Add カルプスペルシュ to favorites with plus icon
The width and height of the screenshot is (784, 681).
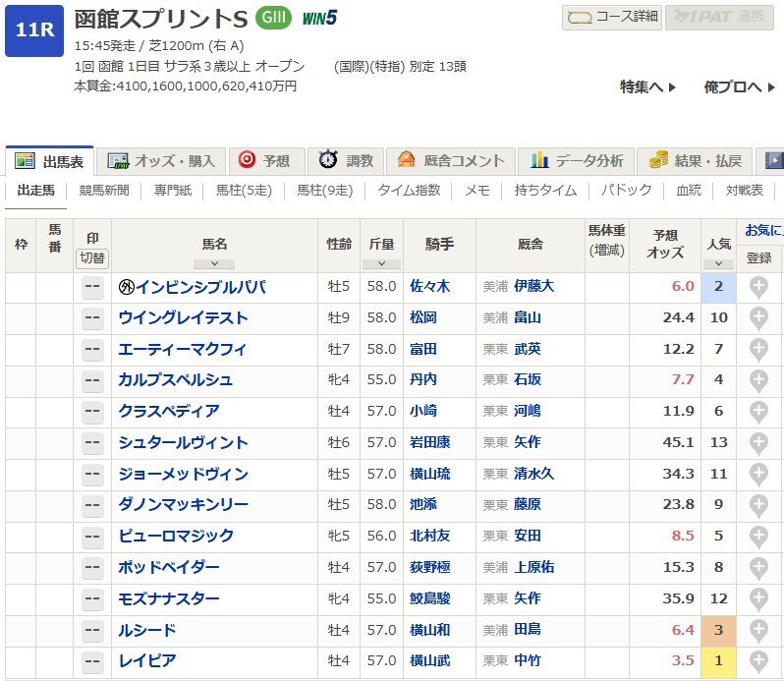(758, 381)
